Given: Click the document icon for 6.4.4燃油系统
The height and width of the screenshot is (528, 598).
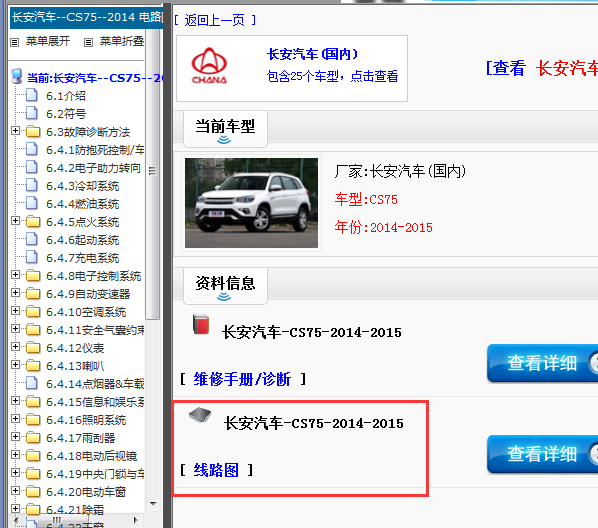Looking at the screenshot, I should pyautogui.click(x=32, y=203).
